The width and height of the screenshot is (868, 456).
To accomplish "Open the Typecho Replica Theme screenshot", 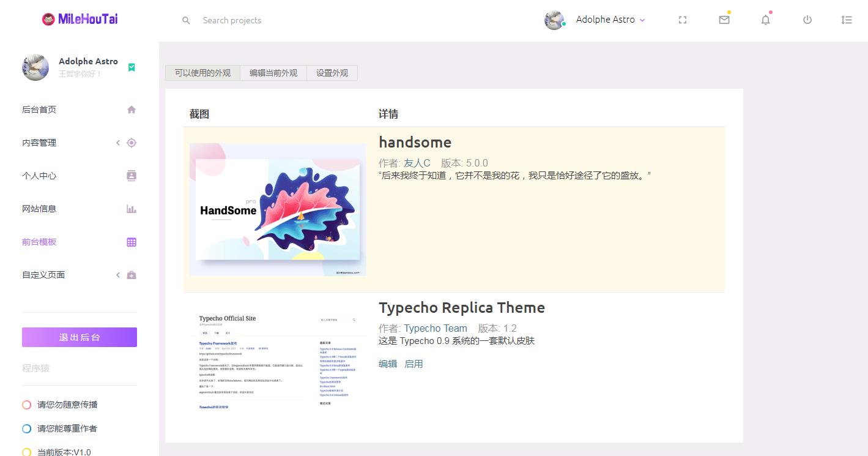I will [x=278, y=359].
